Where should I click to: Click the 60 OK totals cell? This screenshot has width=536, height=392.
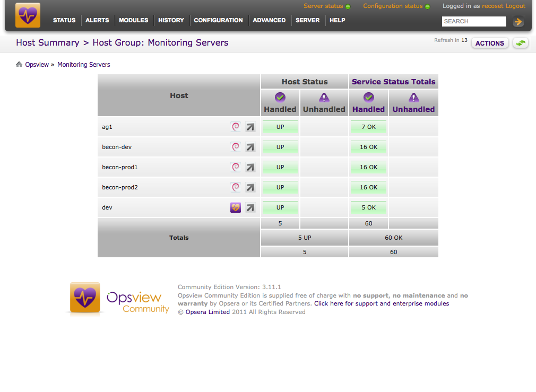coord(393,238)
